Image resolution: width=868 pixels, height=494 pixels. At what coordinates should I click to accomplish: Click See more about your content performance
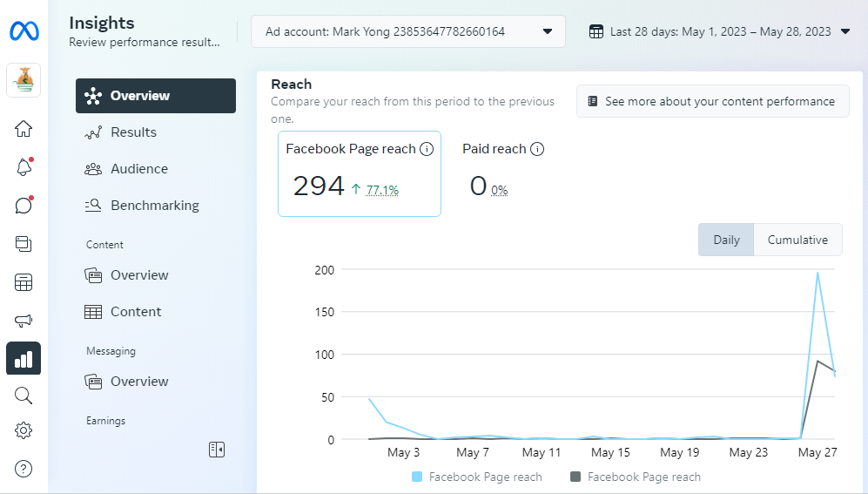(712, 101)
